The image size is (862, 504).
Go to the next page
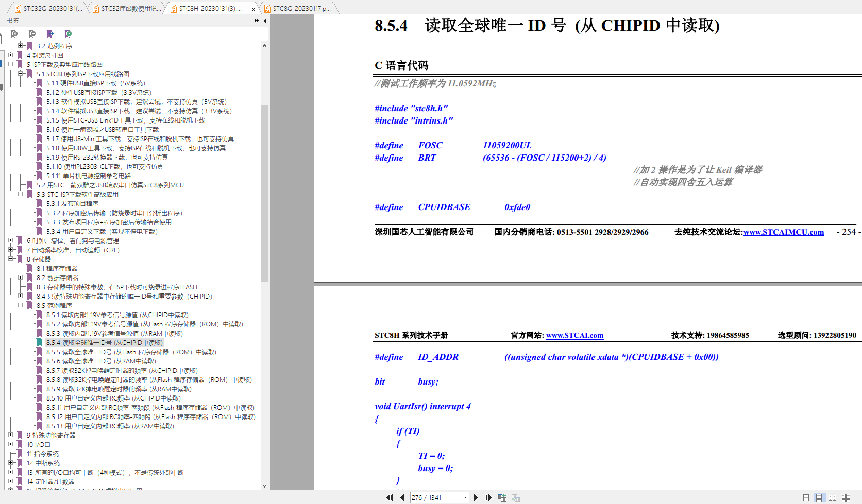[476, 497]
